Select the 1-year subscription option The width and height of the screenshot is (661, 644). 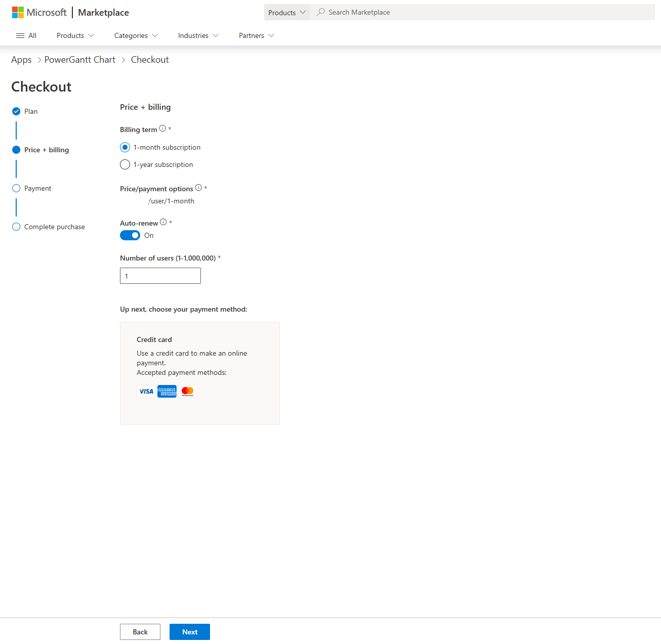[125, 164]
